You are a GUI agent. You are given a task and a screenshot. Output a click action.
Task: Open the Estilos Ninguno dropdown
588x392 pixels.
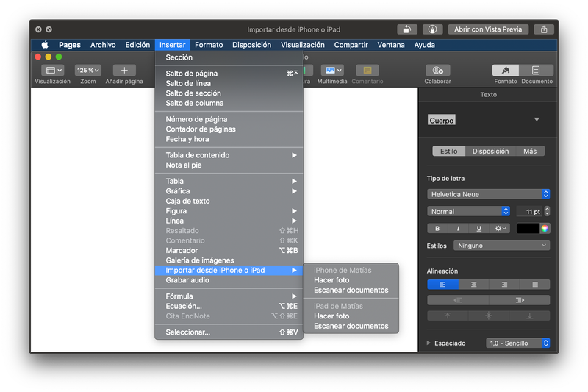502,246
